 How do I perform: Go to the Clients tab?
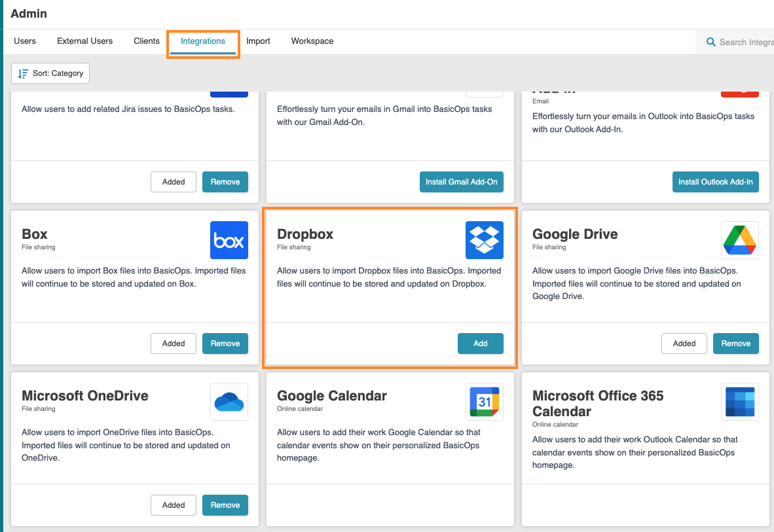point(147,41)
